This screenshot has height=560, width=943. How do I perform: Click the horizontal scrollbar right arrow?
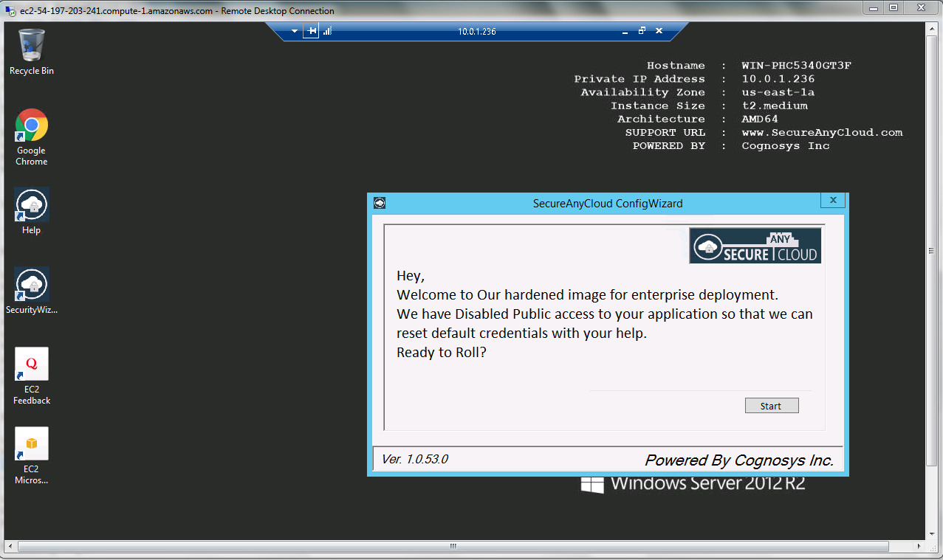click(x=919, y=547)
